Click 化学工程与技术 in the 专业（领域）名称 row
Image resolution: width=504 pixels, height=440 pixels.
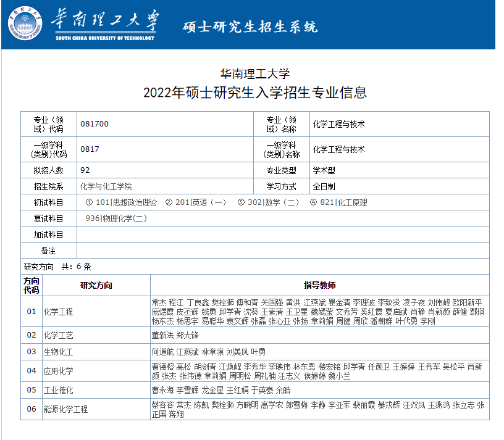pyautogui.click(x=339, y=124)
